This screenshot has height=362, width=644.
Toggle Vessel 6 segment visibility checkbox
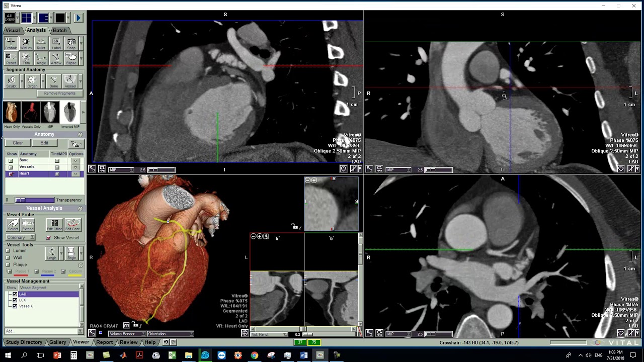(15, 306)
